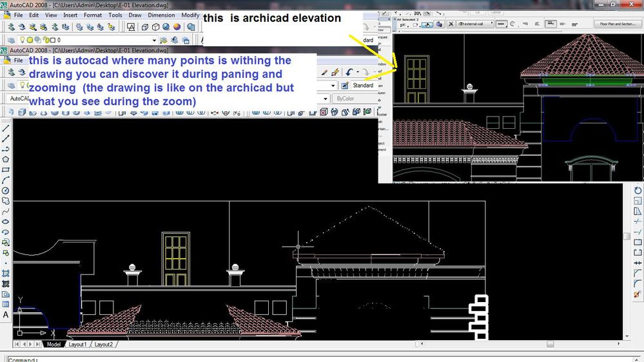Viewport: 644px width, 362px height.
Task: Select the Make Block tool
Action: pos(6,253)
